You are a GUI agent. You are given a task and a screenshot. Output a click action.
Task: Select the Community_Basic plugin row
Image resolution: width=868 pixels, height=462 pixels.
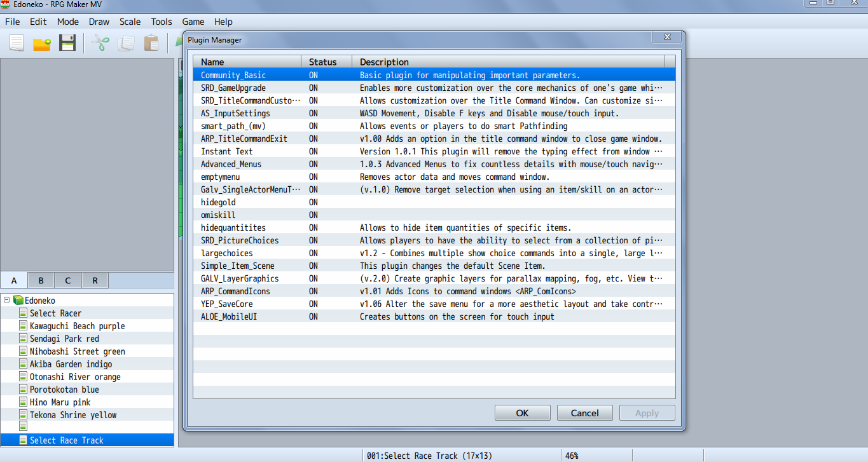click(434, 75)
